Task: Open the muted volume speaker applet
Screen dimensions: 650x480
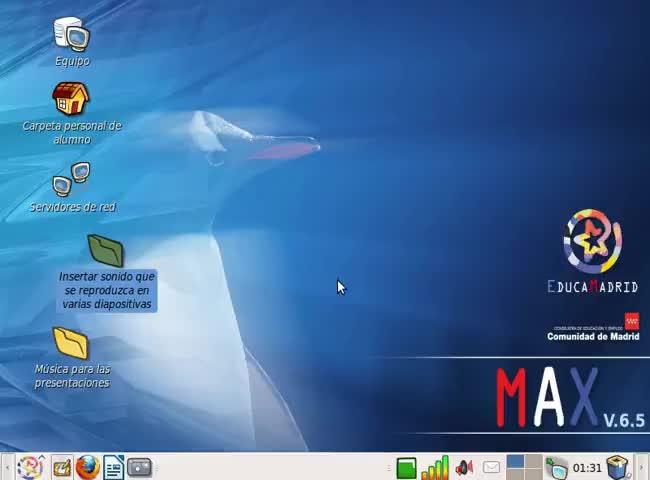Action: point(464,468)
